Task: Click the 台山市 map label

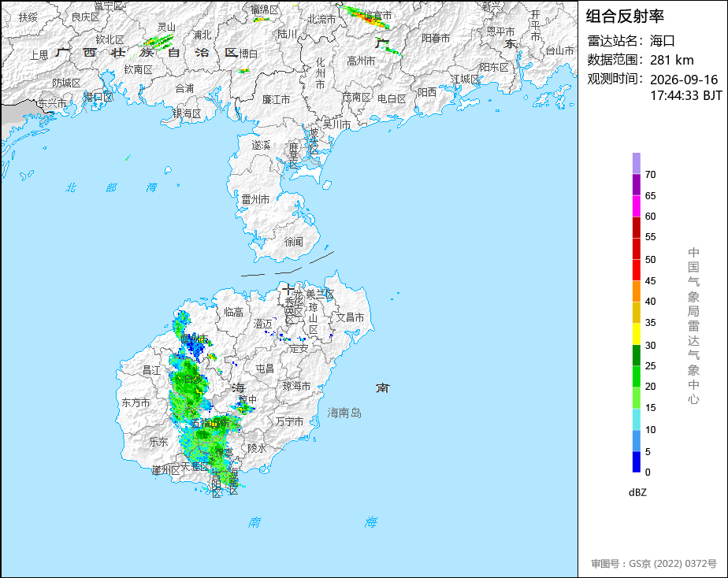Action: click(559, 50)
